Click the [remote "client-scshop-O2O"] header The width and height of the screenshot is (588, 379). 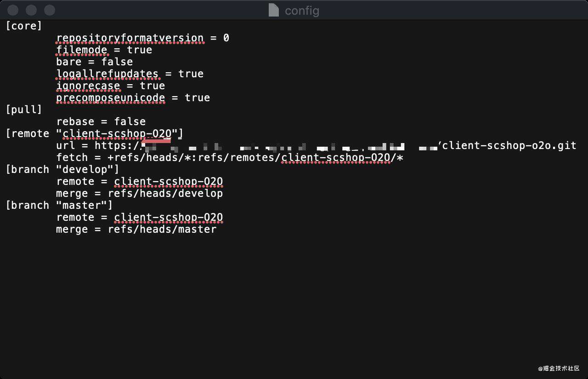95,133
